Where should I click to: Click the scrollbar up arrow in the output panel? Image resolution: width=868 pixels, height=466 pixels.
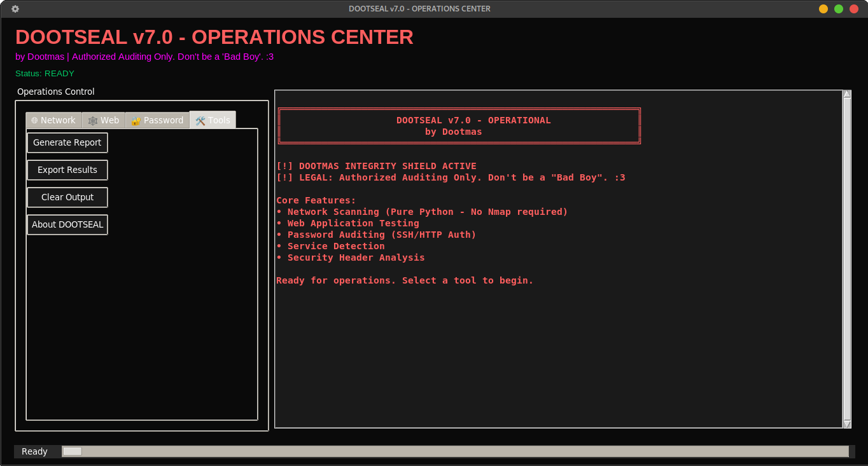point(847,93)
